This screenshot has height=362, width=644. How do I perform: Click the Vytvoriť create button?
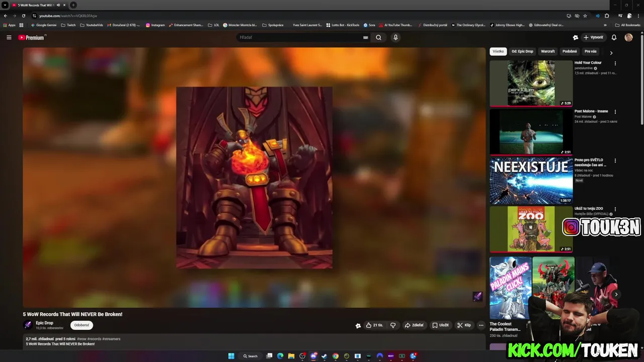tap(594, 37)
